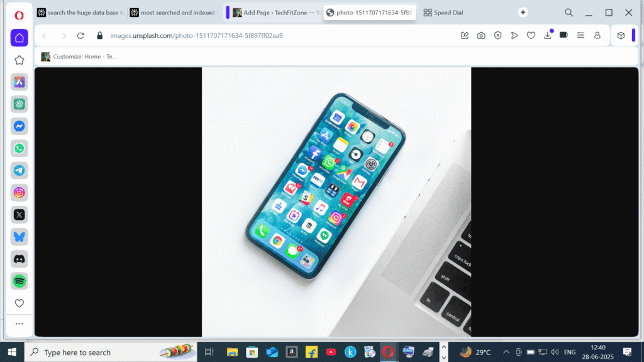Click the 'Type here to search' taskbar box

[x=111, y=352]
